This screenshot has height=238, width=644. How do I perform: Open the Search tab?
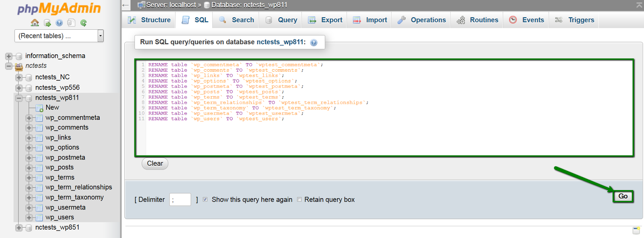pyautogui.click(x=236, y=20)
